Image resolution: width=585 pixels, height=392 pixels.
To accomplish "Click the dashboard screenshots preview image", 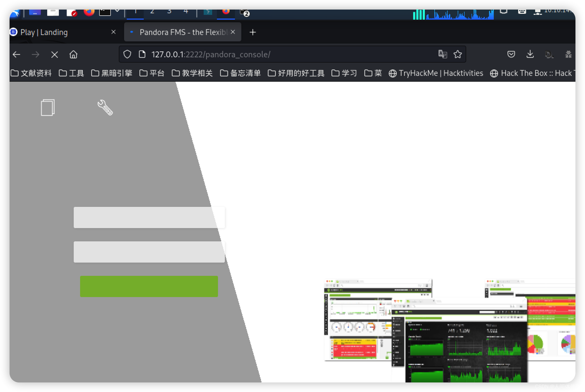I will click(x=450, y=330).
